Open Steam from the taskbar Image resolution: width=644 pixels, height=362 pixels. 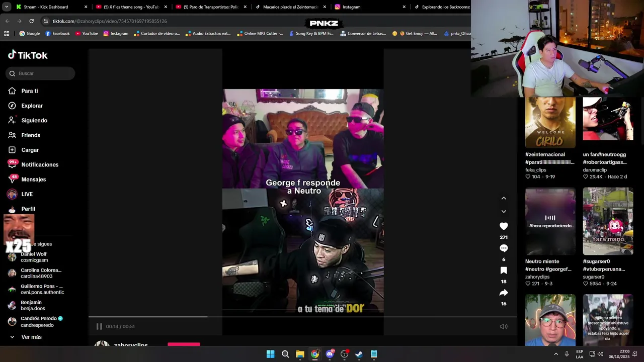click(x=359, y=354)
